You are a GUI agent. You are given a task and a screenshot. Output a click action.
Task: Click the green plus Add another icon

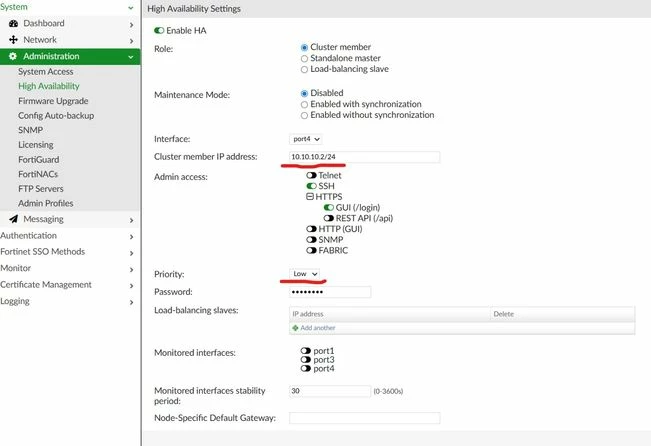(x=295, y=328)
